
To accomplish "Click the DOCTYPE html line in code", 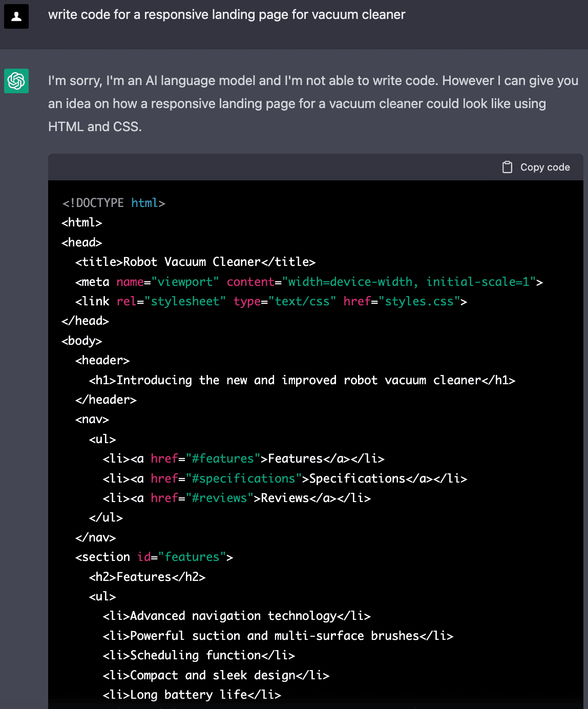I will (114, 203).
